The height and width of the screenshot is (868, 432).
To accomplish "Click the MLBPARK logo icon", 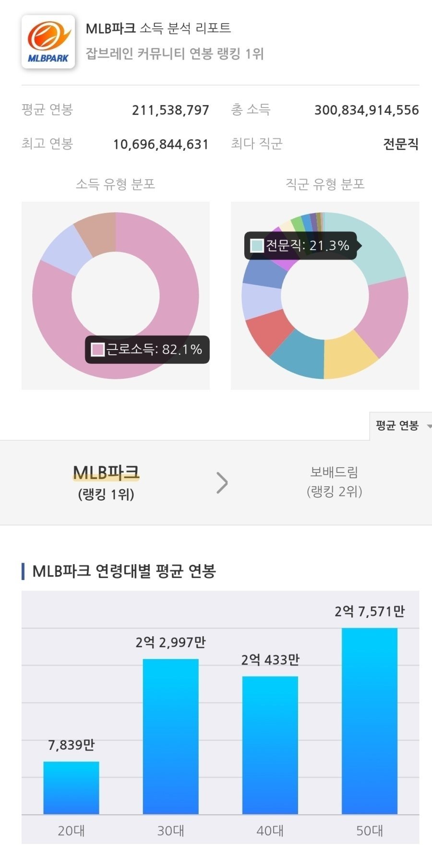I will pyautogui.click(x=48, y=42).
